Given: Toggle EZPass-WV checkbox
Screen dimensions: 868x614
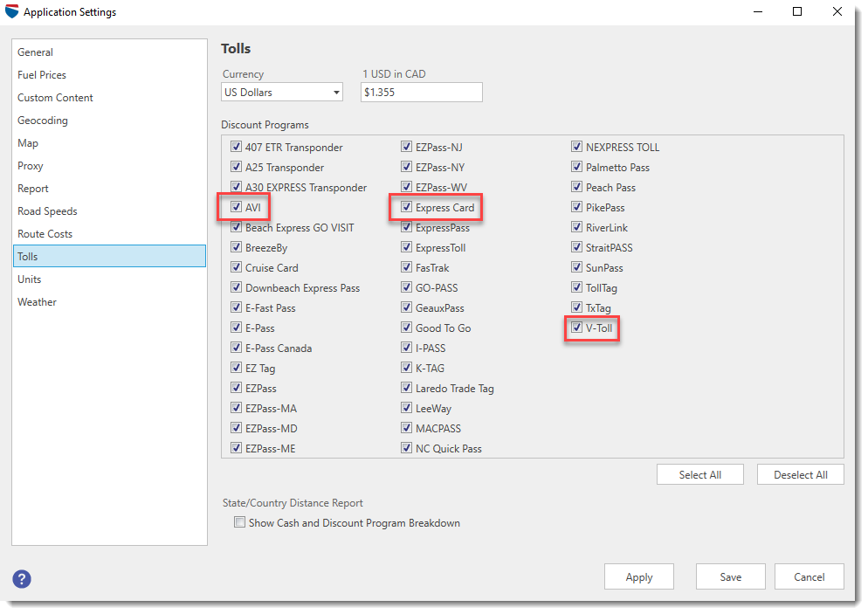Looking at the screenshot, I should click(407, 187).
